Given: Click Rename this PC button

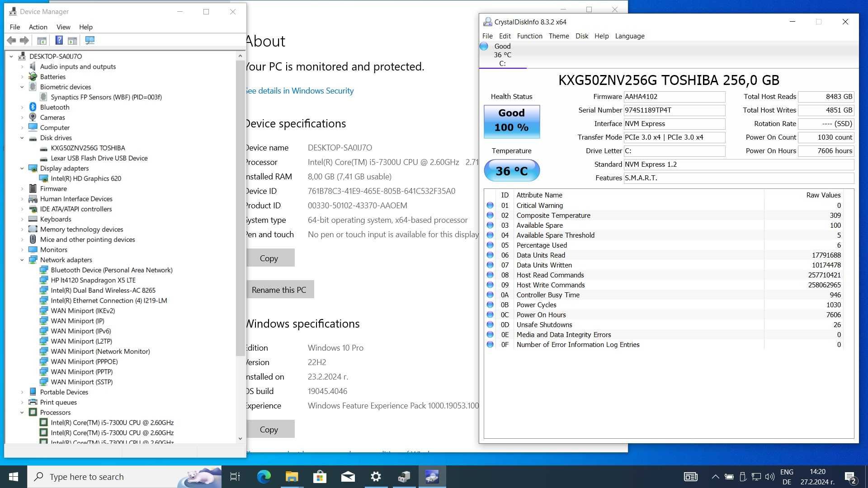Looking at the screenshot, I should tap(278, 290).
